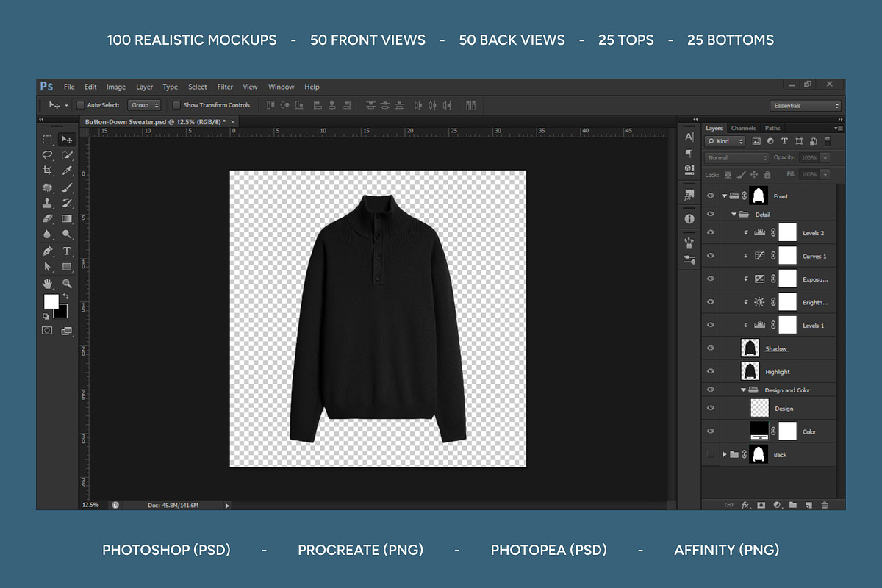Screen dimensions: 882x588
Task: Reset to default foreground and background colors
Action: 46,316
